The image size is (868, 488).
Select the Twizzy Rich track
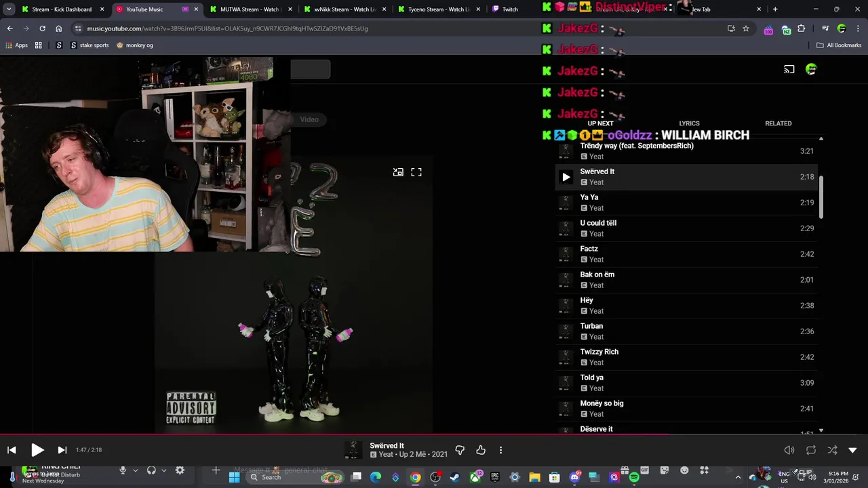[x=686, y=357]
